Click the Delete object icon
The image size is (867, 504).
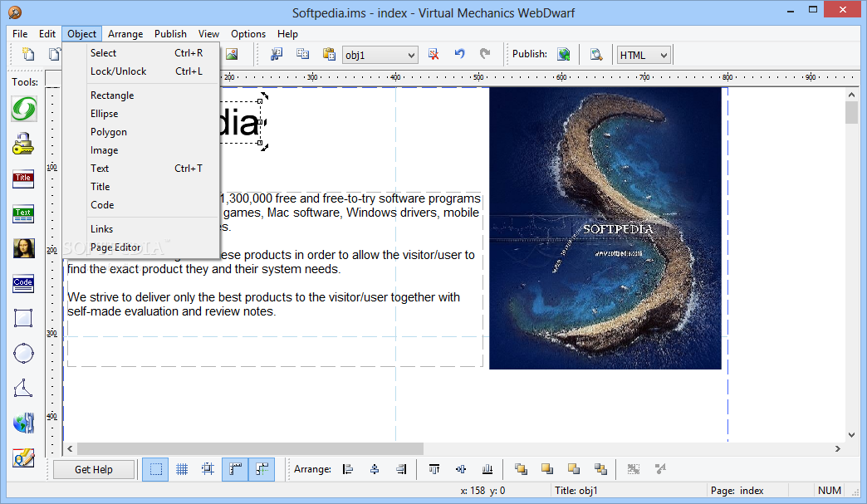(433, 54)
